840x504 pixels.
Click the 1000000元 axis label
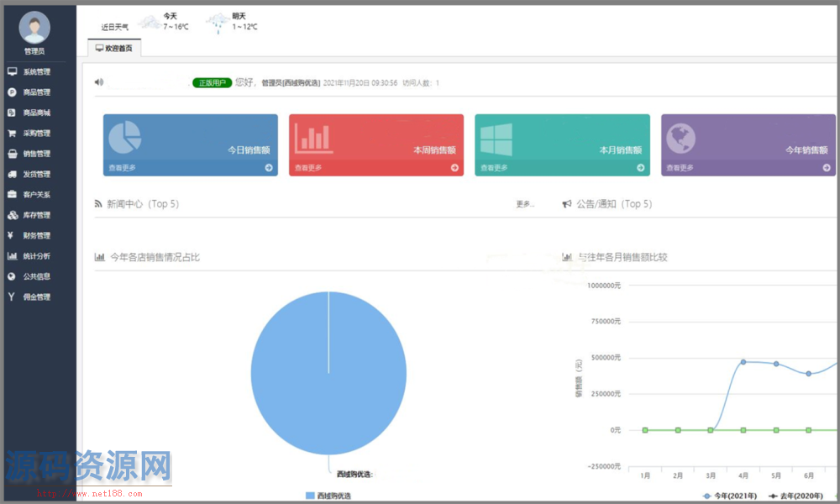coord(604,286)
